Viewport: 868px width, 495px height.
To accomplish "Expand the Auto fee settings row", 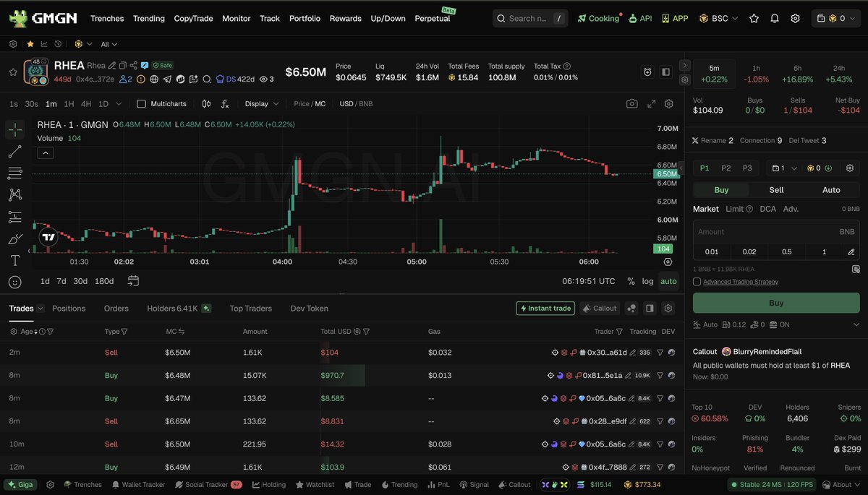I will click(856, 324).
